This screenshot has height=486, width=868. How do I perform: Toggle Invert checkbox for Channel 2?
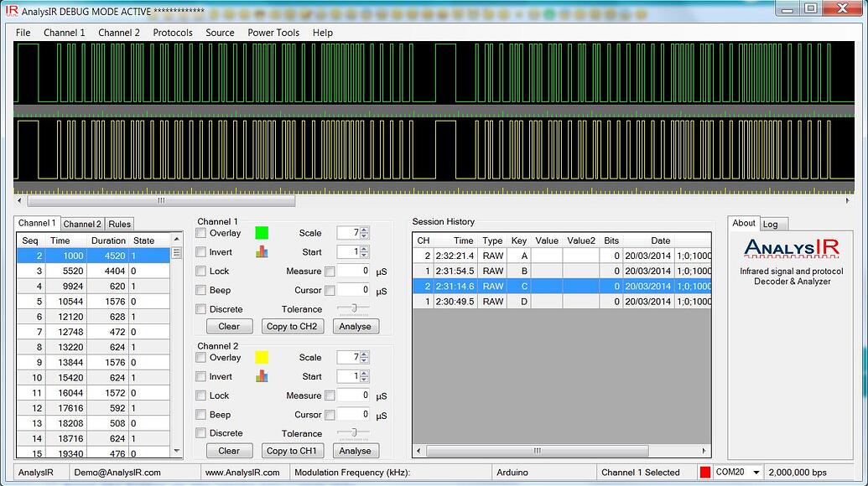click(201, 377)
